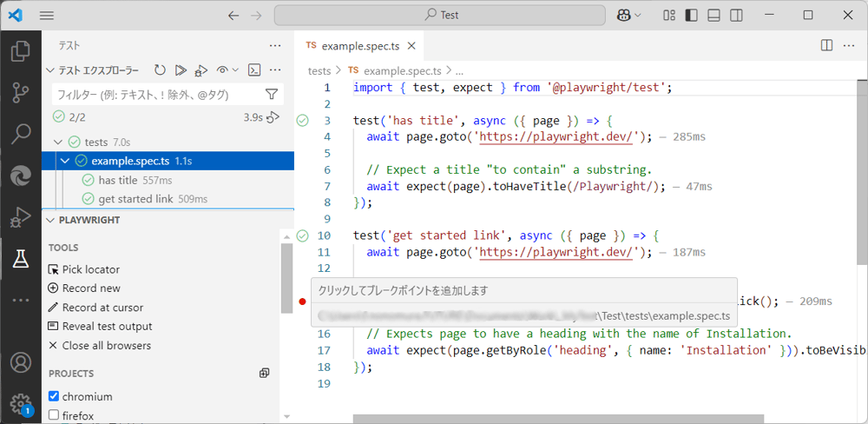Open the Manage gear icon
Viewport: 868px width, 424px height.
coord(21,403)
